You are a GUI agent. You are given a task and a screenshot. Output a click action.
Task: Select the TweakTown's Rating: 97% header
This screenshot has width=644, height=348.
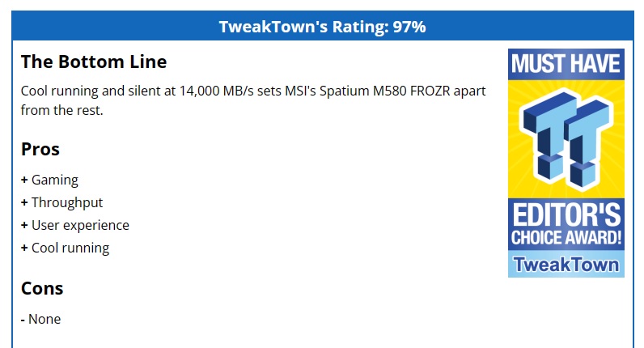point(323,27)
